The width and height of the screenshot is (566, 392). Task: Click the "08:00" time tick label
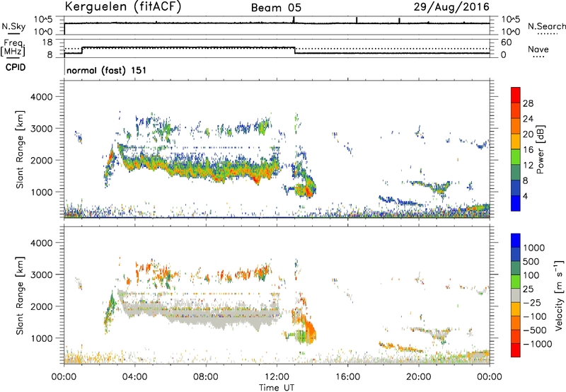206,377
